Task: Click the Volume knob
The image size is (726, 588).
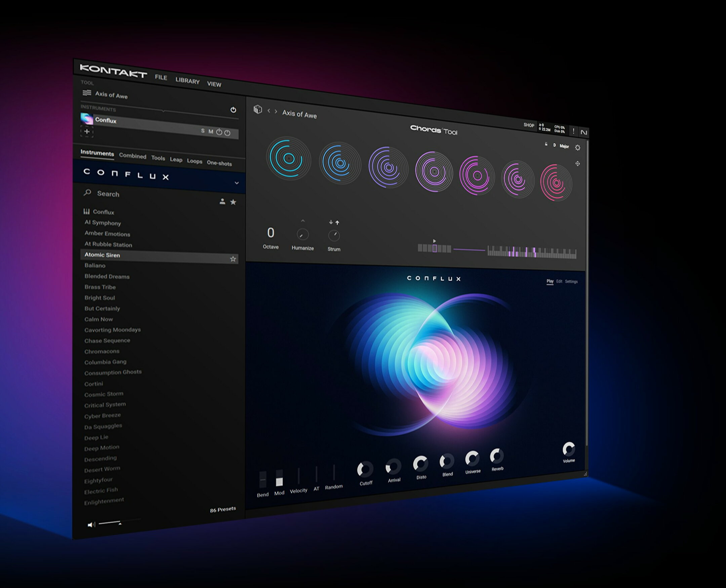Action: (x=569, y=449)
